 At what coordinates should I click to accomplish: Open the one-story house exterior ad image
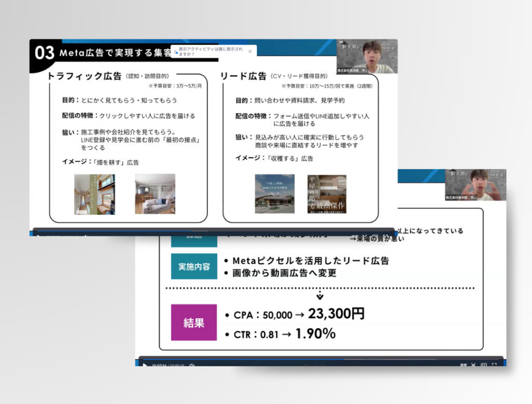274,193
